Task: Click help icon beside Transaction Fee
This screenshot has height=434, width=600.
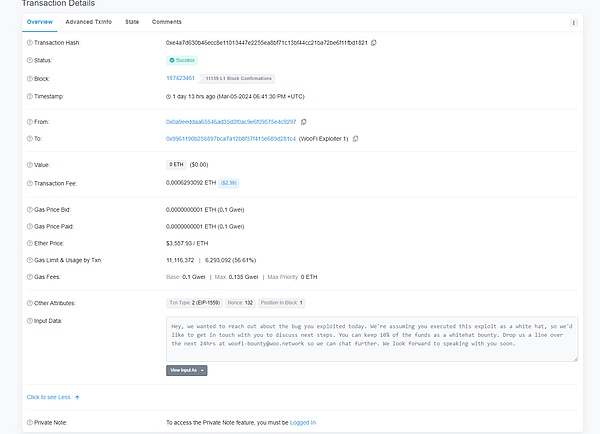Action: tap(28, 183)
